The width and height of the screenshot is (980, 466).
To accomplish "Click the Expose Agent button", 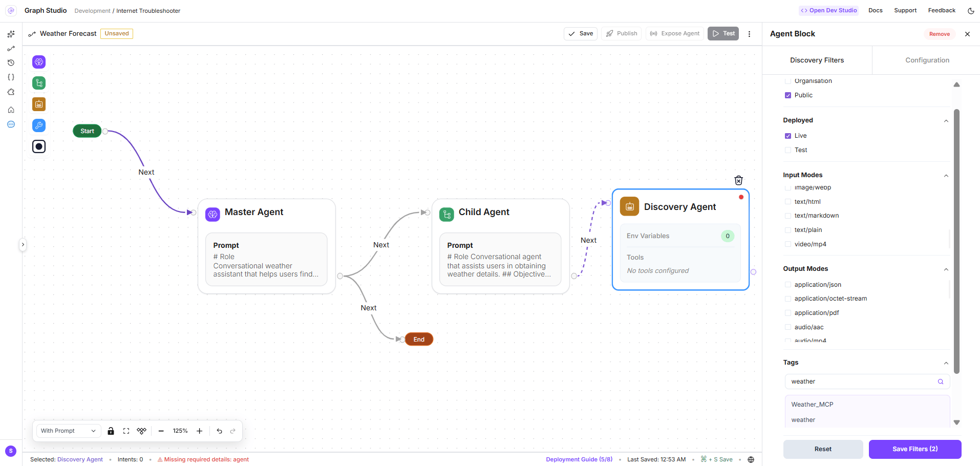I will (674, 34).
